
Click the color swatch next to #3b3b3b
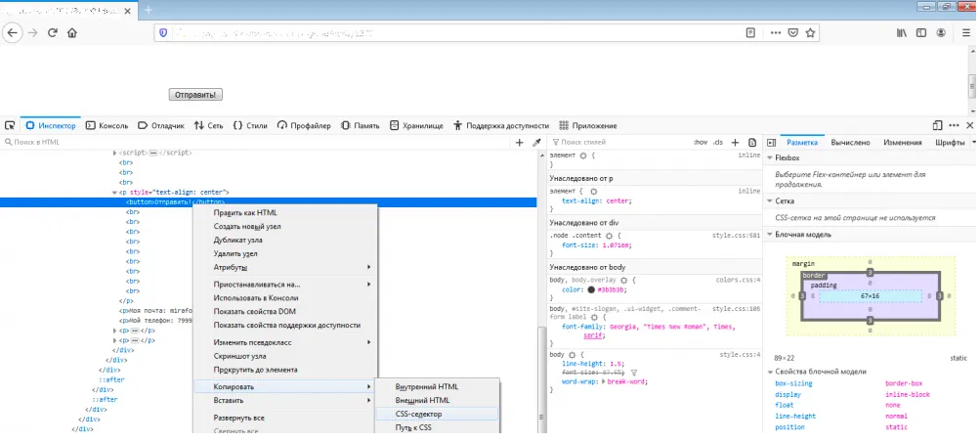point(591,290)
